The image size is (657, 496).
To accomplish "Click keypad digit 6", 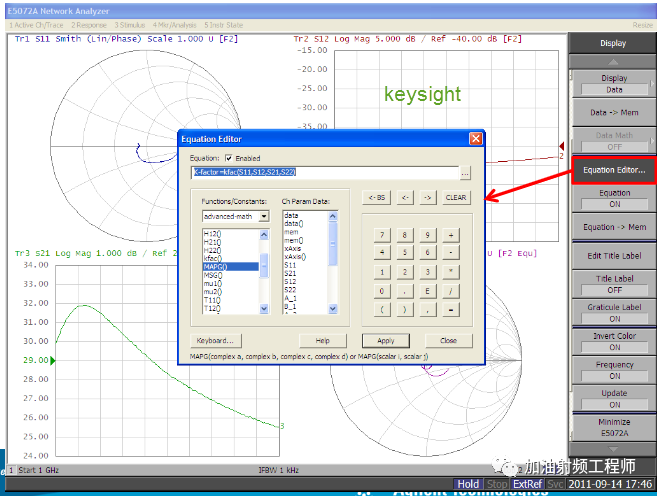I will click(x=427, y=252).
